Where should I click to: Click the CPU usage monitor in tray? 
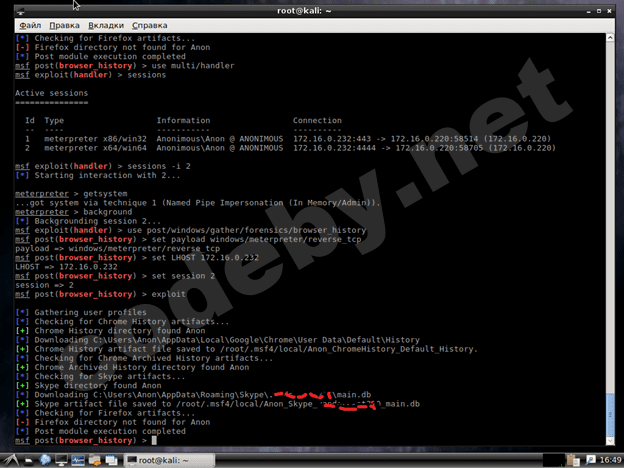click(554, 460)
